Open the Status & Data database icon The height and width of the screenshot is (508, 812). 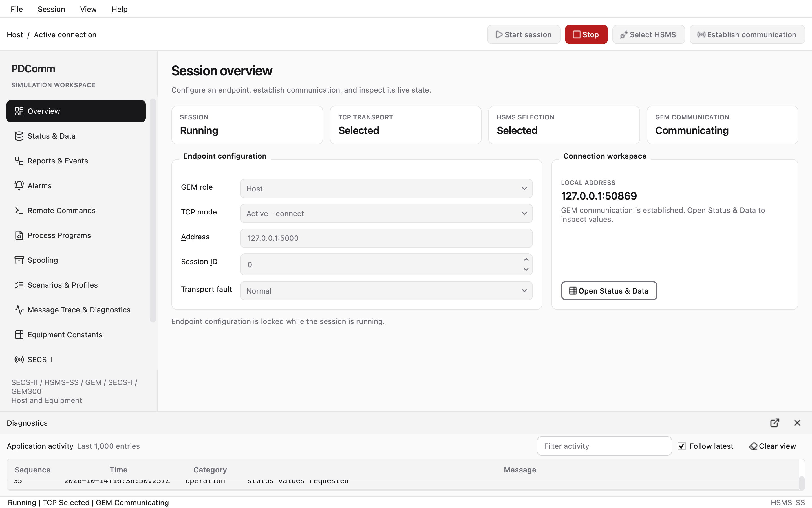19,136
